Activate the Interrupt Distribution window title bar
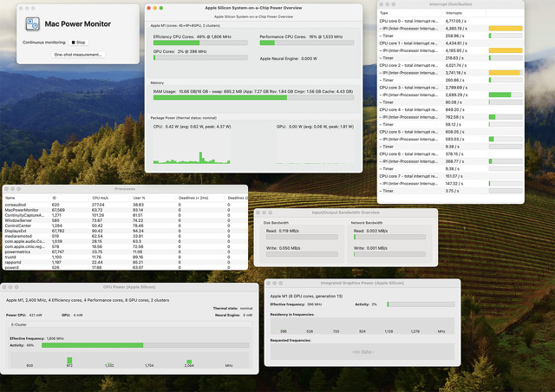 pos(450,4)
